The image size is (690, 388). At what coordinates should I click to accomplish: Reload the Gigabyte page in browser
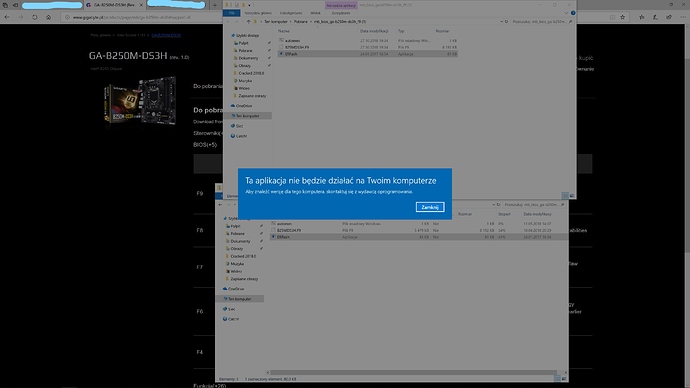click(x=34, y=17)
